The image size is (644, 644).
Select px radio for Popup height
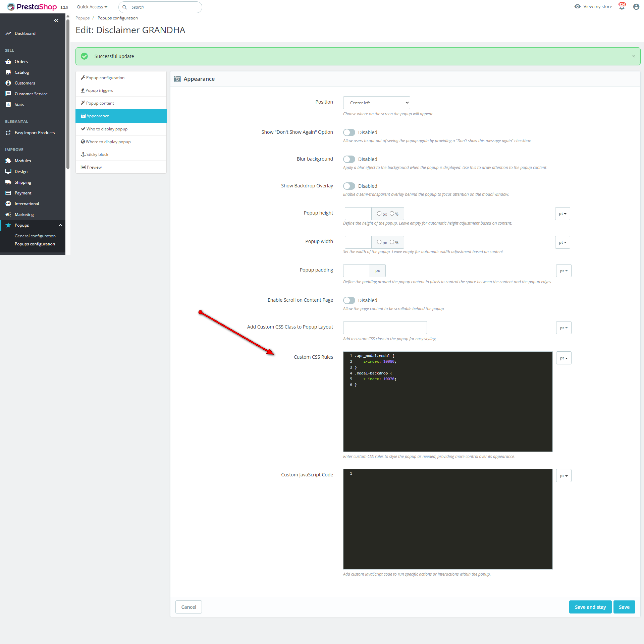[x=379, y=214]
